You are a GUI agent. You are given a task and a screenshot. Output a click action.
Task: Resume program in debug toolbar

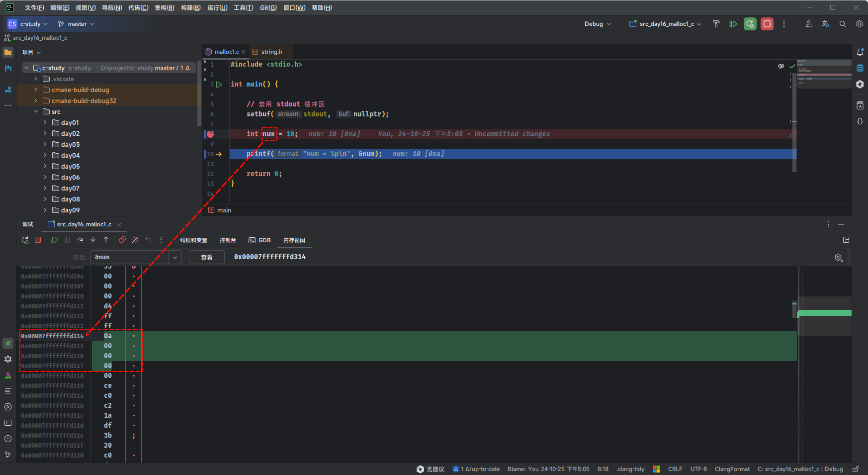54,240
